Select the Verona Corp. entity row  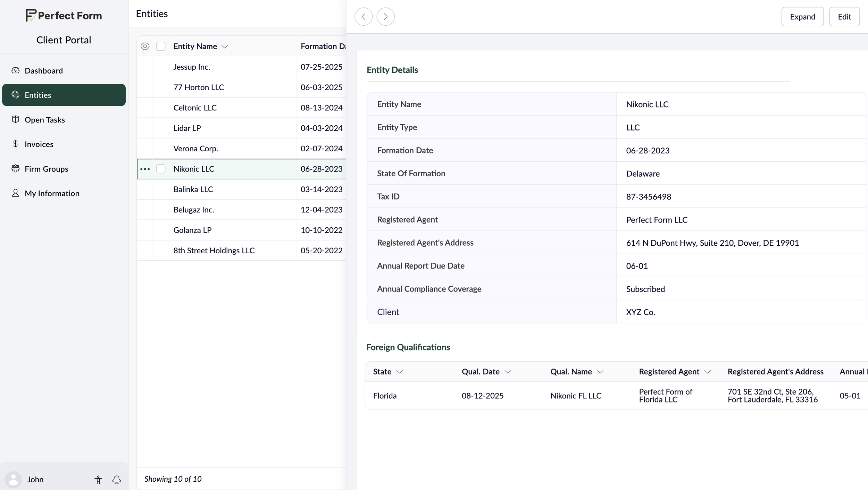pos(241,149)
